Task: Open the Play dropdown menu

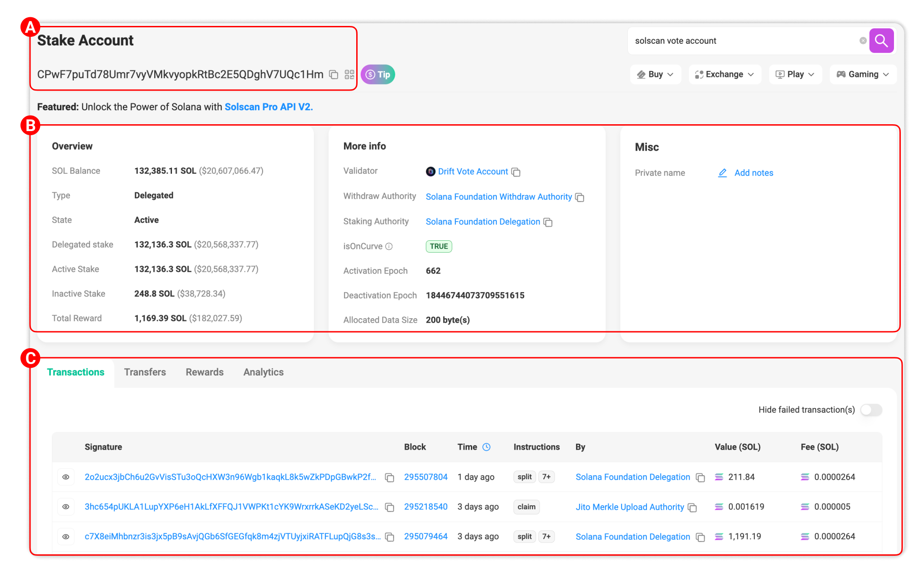Action: click(x=795, y=74)
